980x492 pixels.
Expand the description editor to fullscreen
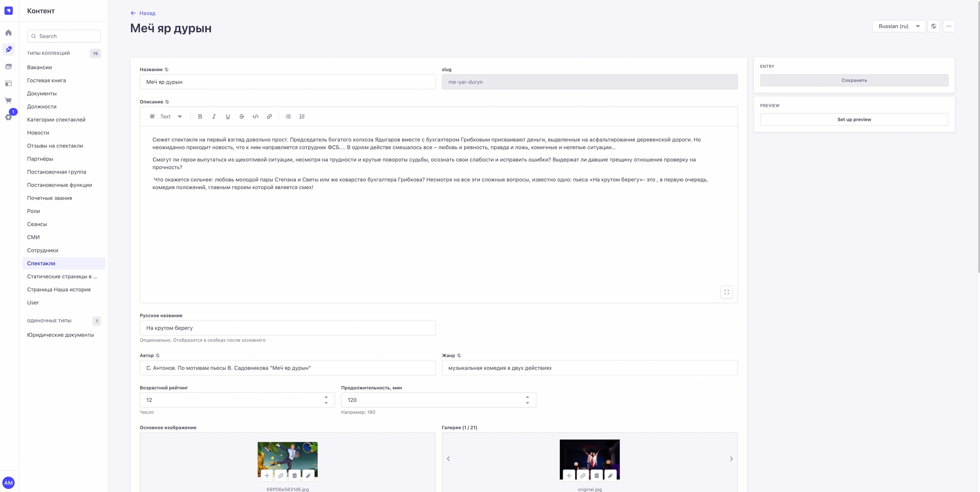coord(727,292)
